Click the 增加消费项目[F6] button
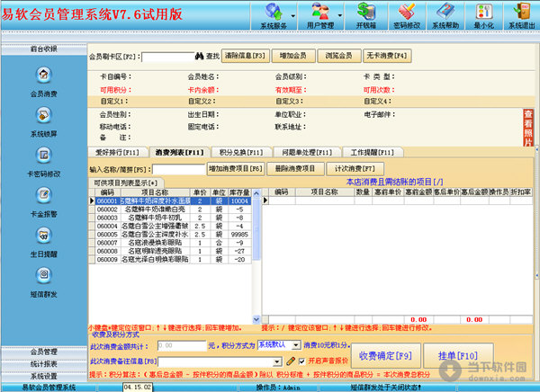Viewport: 540px width, 392px height. point(236,169)
